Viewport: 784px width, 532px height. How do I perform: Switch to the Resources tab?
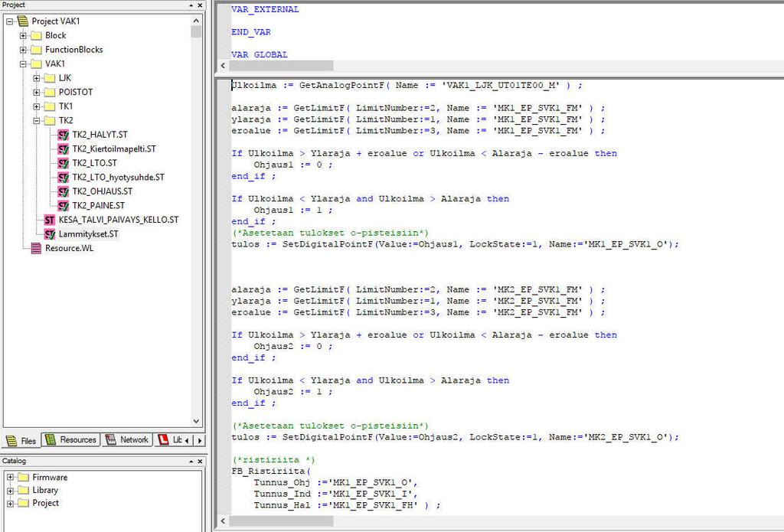pos(71,440)
